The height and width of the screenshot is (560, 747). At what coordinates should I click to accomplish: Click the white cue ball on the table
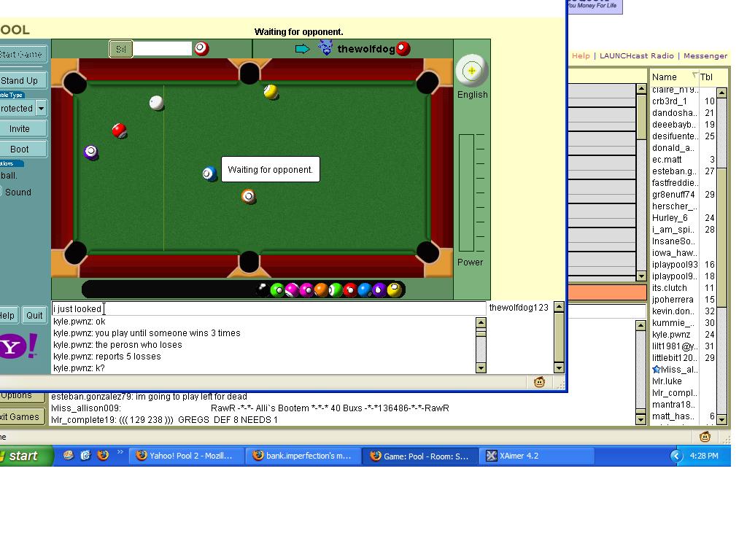pos(156,102)
